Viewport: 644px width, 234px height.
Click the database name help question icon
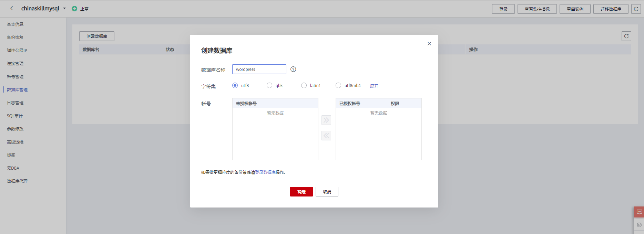(293, 69)
